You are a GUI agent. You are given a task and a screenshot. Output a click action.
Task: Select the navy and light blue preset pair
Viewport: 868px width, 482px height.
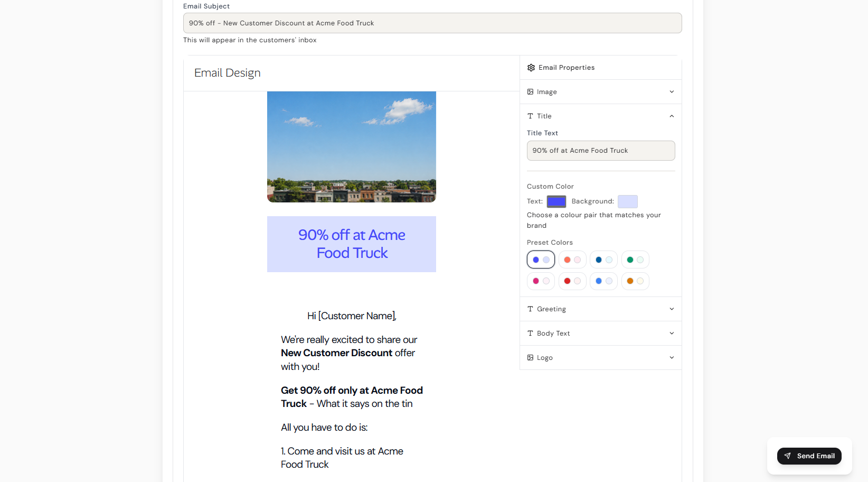[x=603, y=259]
